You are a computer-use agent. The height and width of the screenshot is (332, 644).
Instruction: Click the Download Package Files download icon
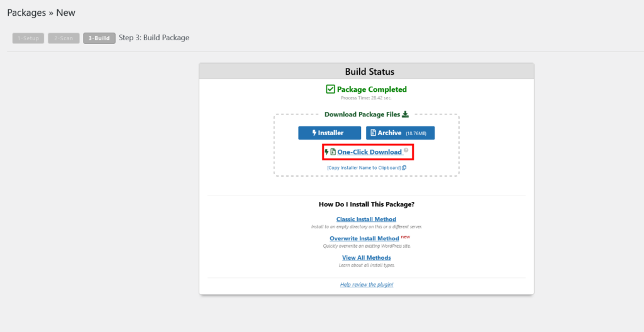point(405,114)
